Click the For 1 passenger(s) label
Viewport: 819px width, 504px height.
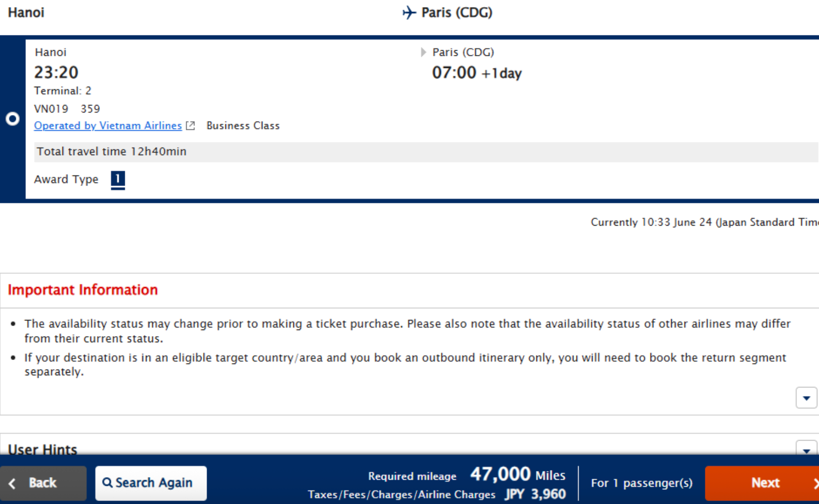[x=641, y=483]
